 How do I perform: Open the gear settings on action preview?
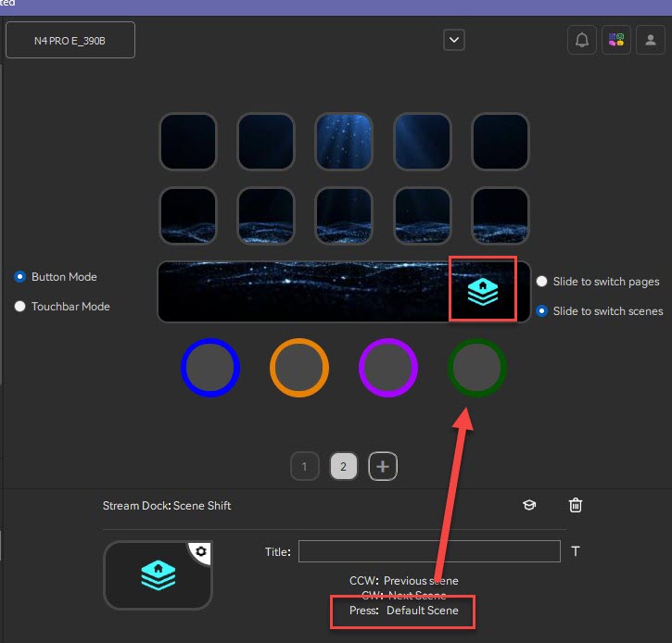point(201,551)
